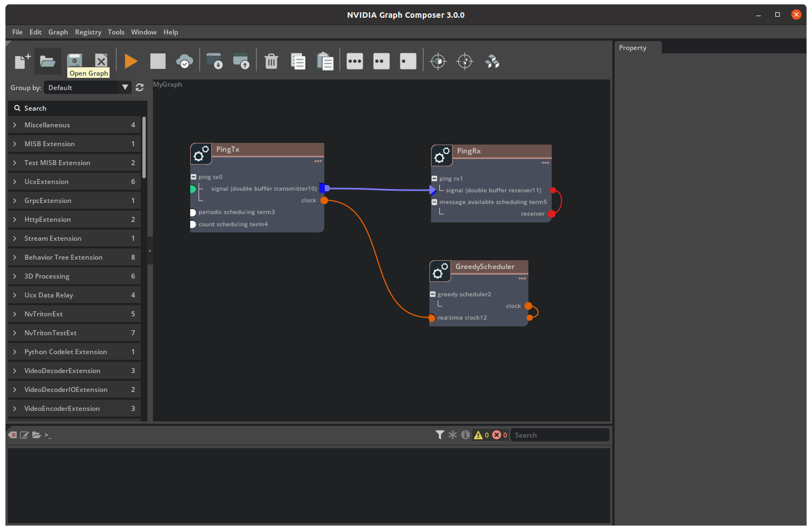Collapse the component list side panel handle
Viewport: 812px width, 531px height.
tap(150, 251)
